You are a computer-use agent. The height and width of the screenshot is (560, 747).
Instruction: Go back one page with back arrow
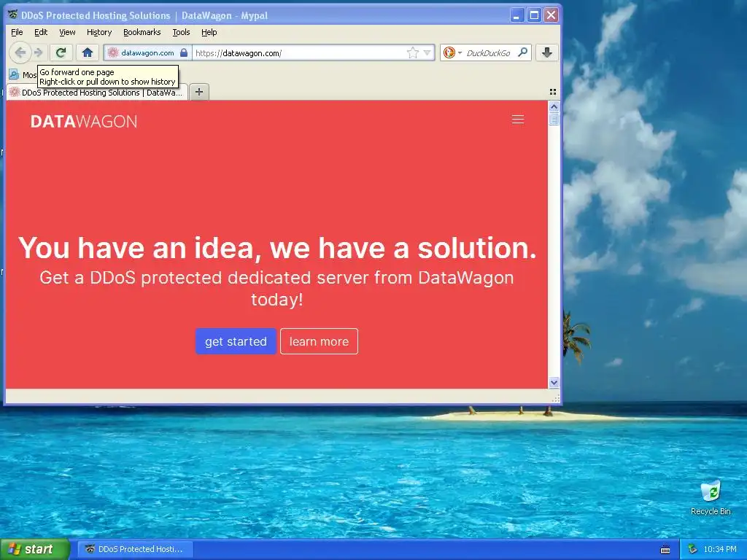click(20, 52)
